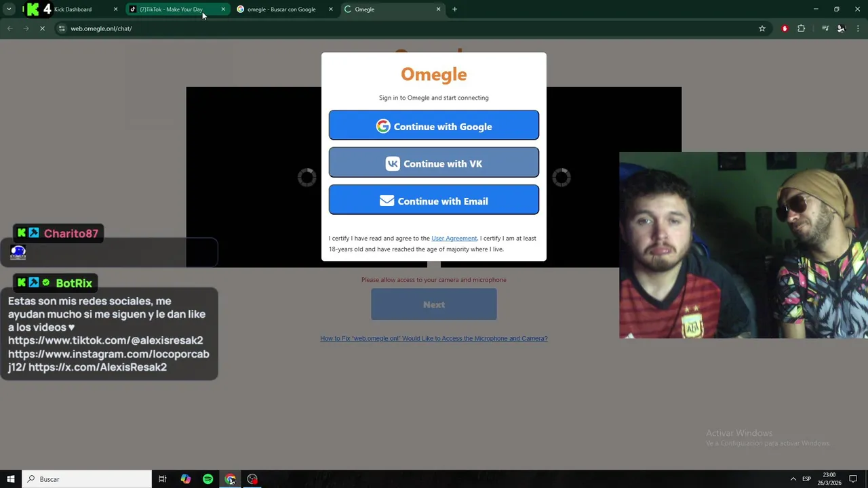Screen dimensions: 868x488
Task: Switch to omegle - Buscar con Google tab
Action: (281, 9)
